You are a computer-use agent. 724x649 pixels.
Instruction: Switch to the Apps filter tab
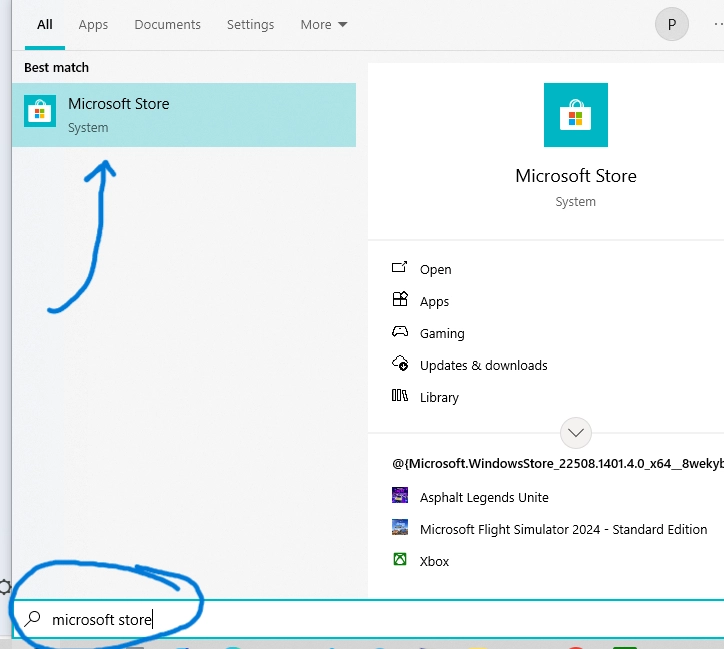(93, 24)
